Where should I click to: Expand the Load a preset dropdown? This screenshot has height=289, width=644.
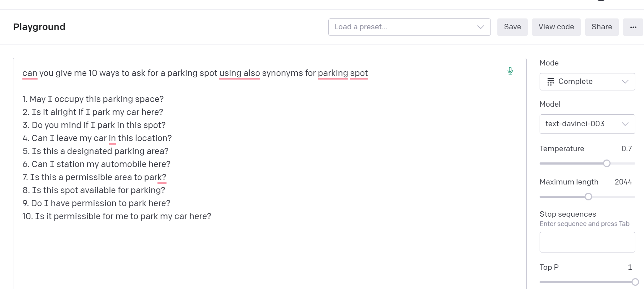(409, 27)
